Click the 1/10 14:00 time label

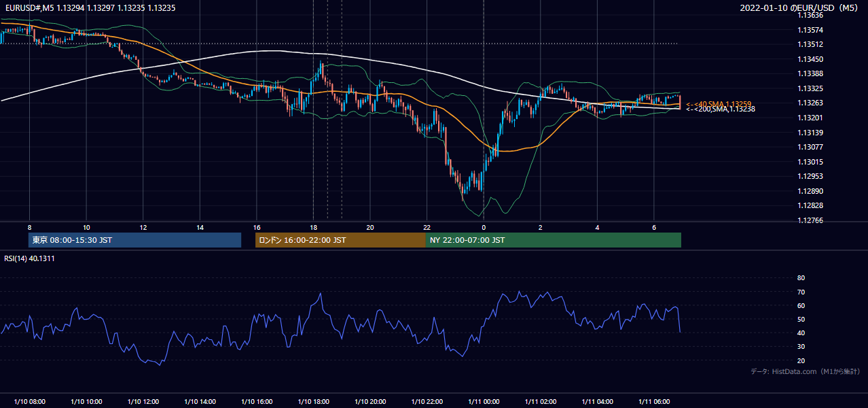[200, 401]
